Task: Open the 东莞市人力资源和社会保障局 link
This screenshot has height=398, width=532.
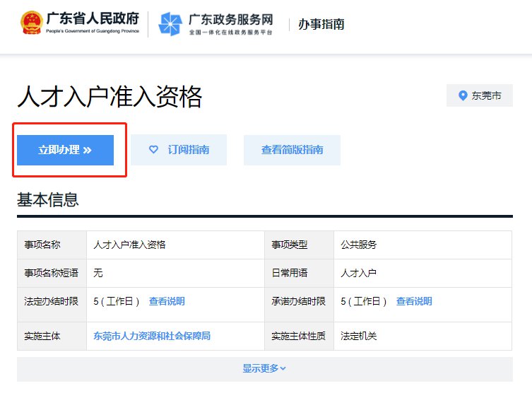Action: click(x=152, y=336)
